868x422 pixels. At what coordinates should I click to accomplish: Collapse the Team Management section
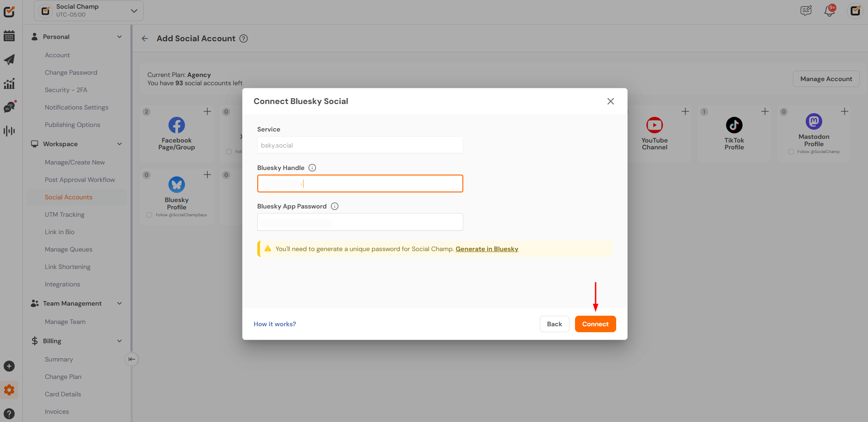[x=119, y=303]
